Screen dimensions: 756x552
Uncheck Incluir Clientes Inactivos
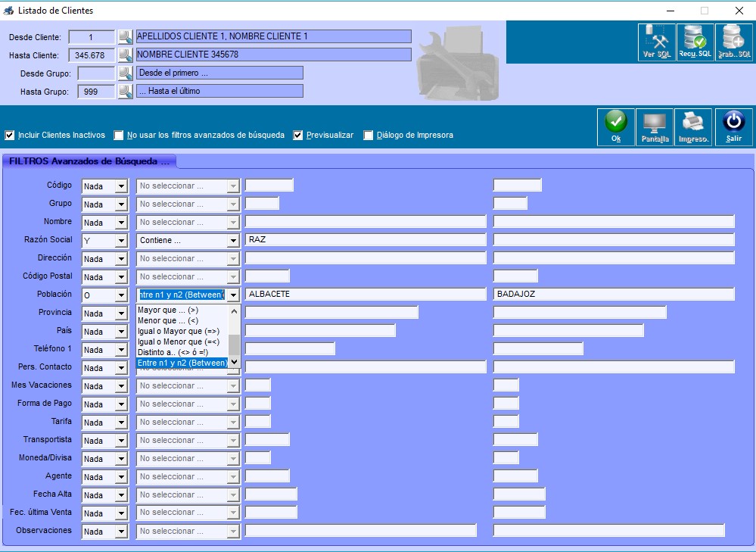pyautogui.click(x=10, y=135)
